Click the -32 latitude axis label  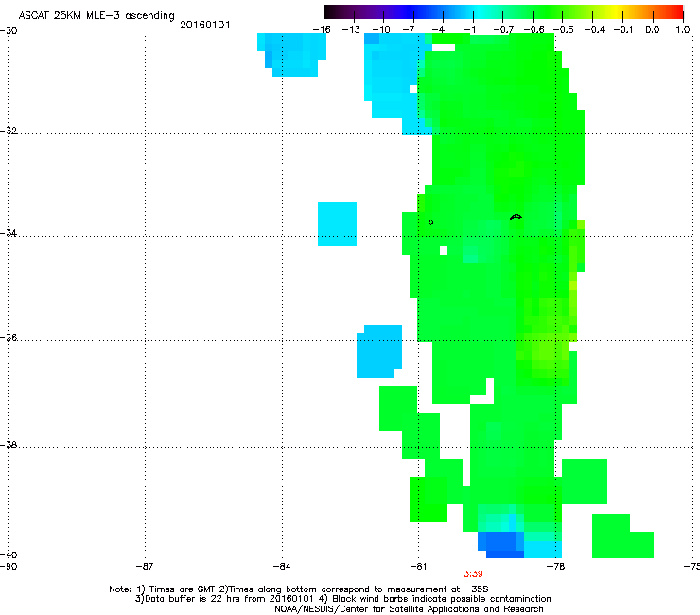[x=9, y=131]
